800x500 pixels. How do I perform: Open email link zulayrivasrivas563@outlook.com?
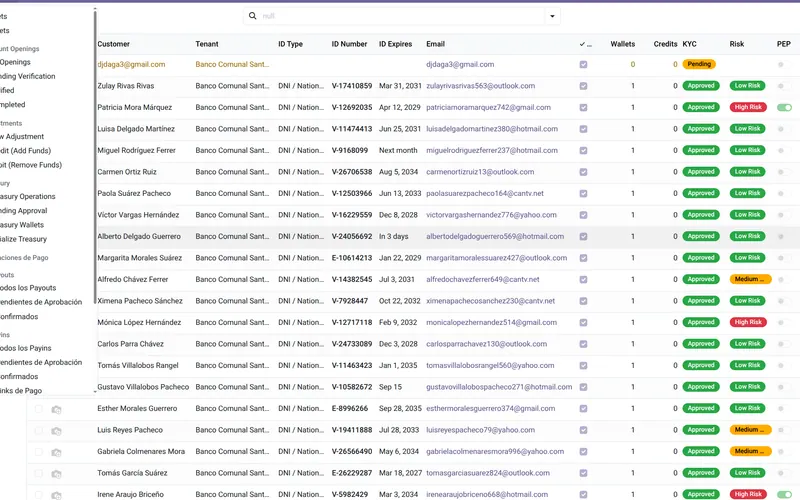[x=481, y=86]
